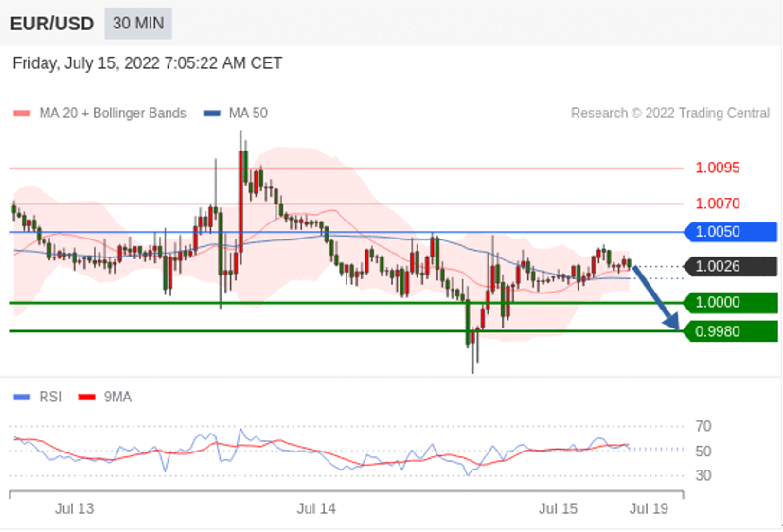Click the 'Jul 14' date axis label
This screenshot has height=532, width=783.
coord(316,509)
